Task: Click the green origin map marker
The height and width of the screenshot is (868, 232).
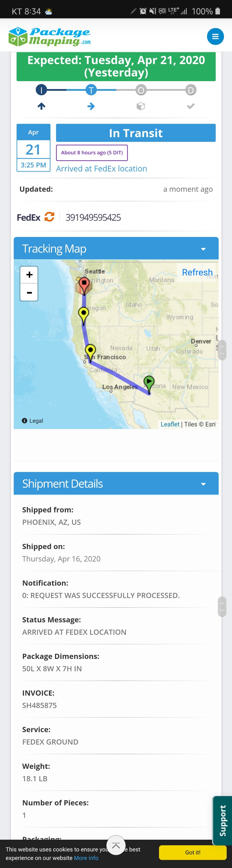Action: pyautogui.click(x=149, y=382)
